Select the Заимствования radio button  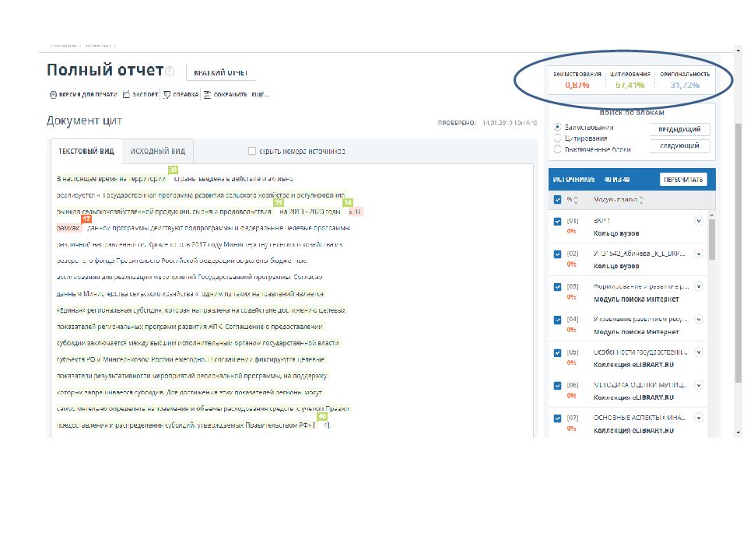pyautogui.click(x=557, y=127)
